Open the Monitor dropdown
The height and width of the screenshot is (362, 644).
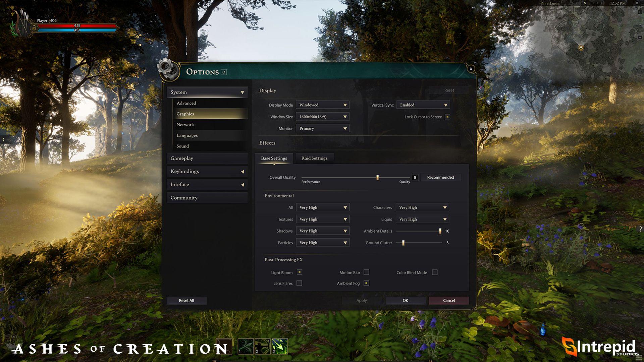coord(323,128)
